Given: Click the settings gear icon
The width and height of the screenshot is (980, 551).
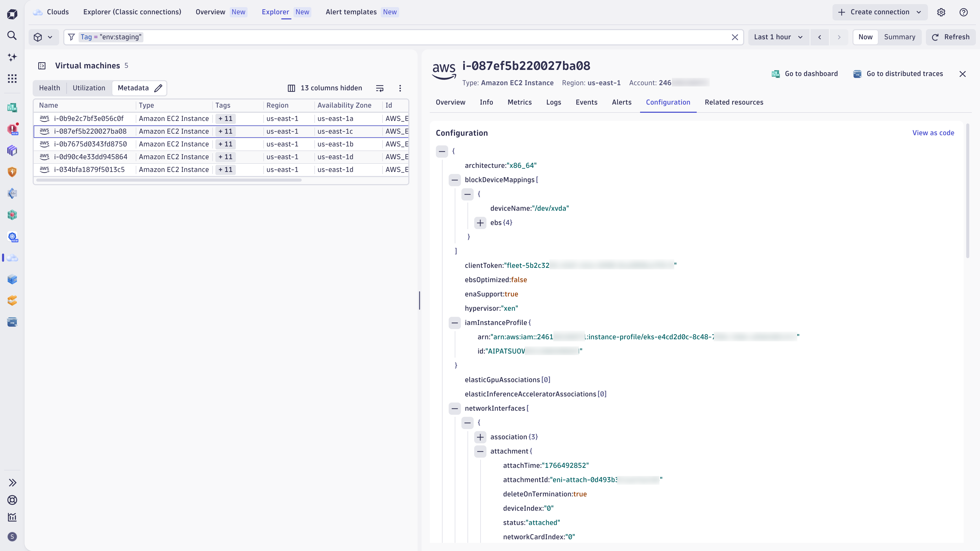Looking at the screenshot, I should click(x=941, y=12).
